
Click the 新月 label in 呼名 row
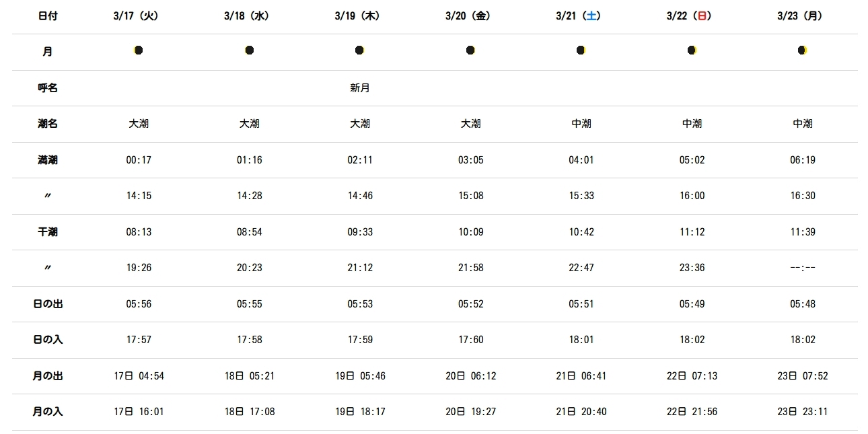coord(360,88)
